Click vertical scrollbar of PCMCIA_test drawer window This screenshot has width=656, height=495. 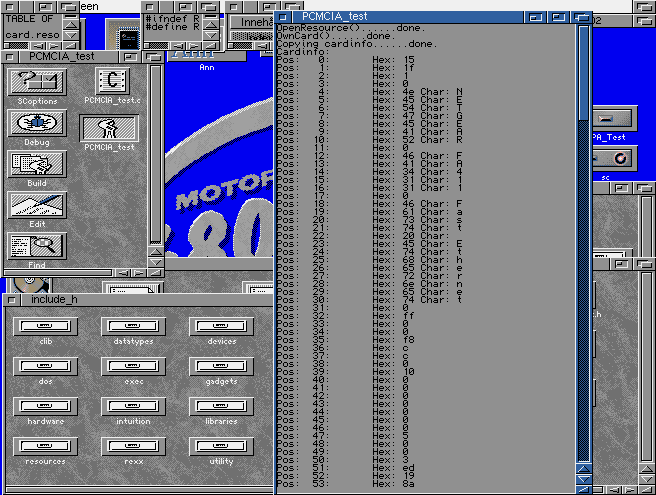(156, 154)
